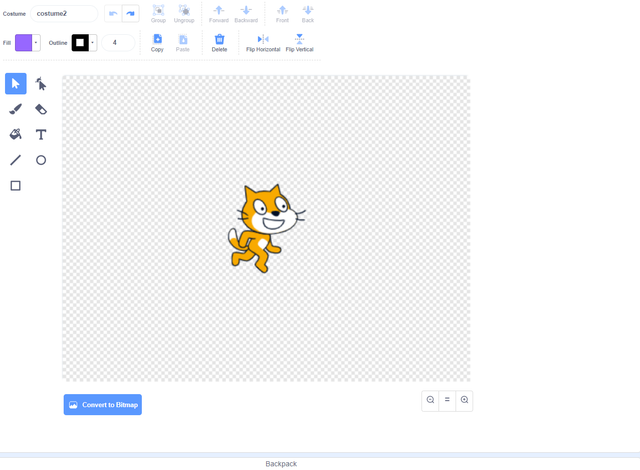Click the purple Fill color swatch
The width and height of the screenshot is (640, 470).
(24, 42)
